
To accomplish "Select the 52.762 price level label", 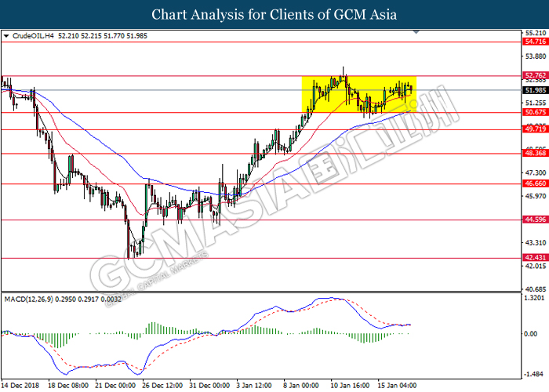I will coord(536,75).
